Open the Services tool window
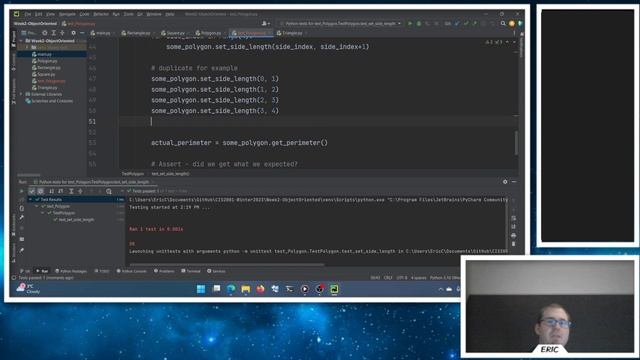Viewport: 640px width, 360px height. coord(216,271)
